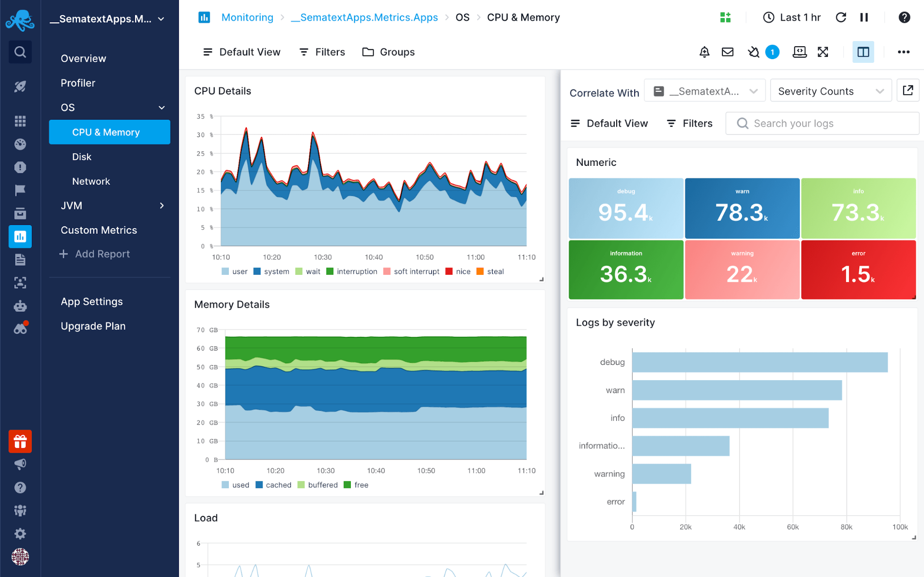The height and width of the screenshot is (577, 924).
Task: Click the email notification icon
Action: tap(727, 53)
